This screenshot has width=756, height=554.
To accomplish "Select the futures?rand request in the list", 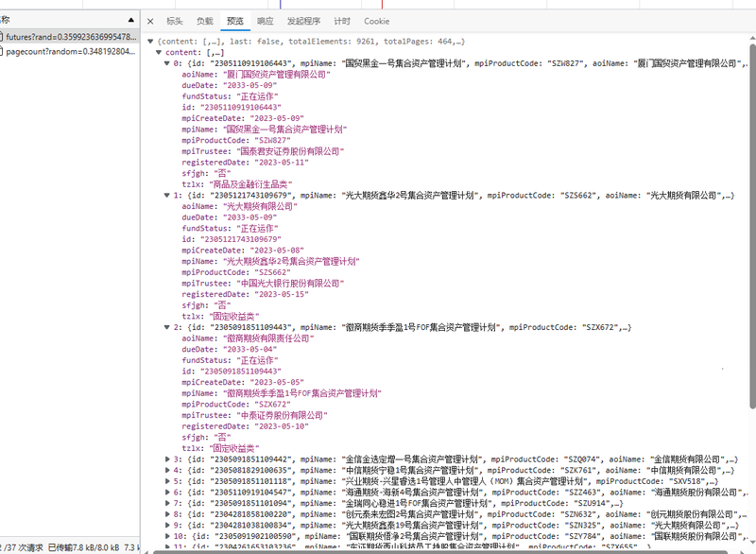I will [70, 37].
